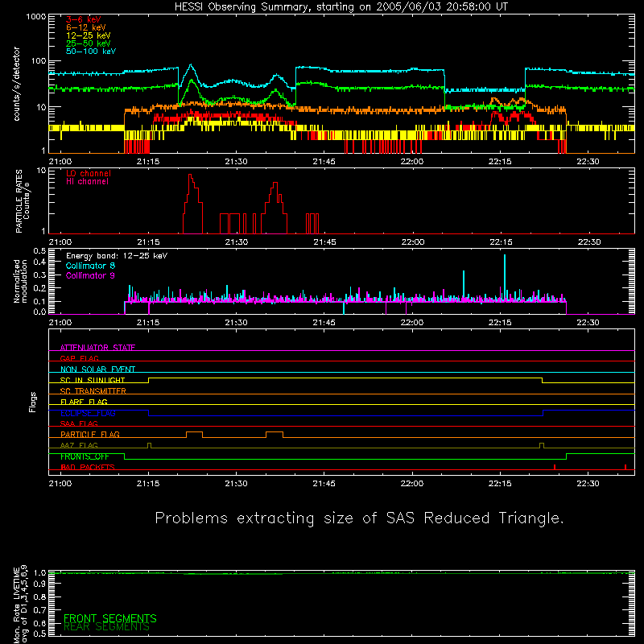Select the 'HI channel' legend label
Screen dimensions: 644x644
(87, 182)
